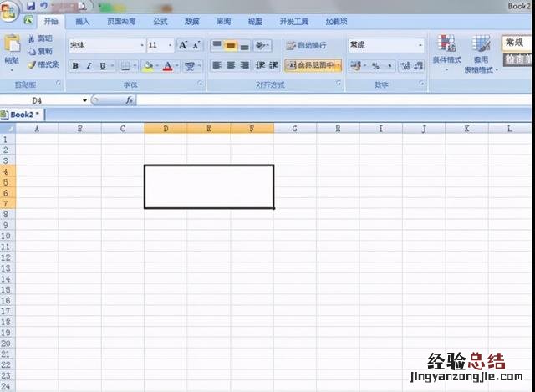Image resolution: width=535 pixels, height=392 pixels.
Task: Open the Font dialog launcher
Action: point(201,84)
